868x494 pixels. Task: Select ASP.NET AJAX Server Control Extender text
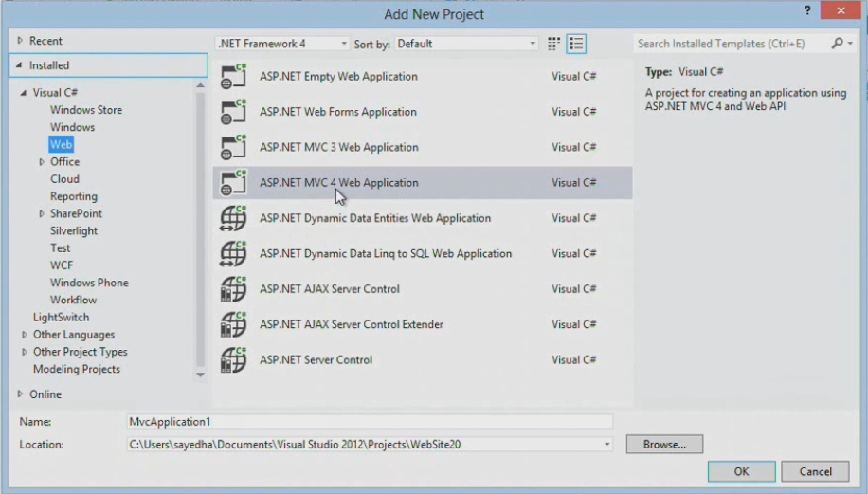(351, 324)
